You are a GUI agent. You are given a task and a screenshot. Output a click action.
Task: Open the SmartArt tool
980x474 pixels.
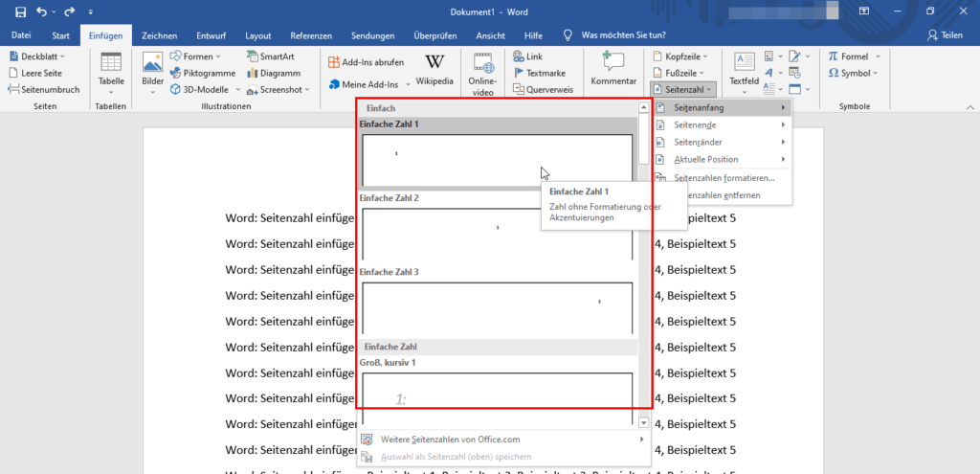[271, 56]
